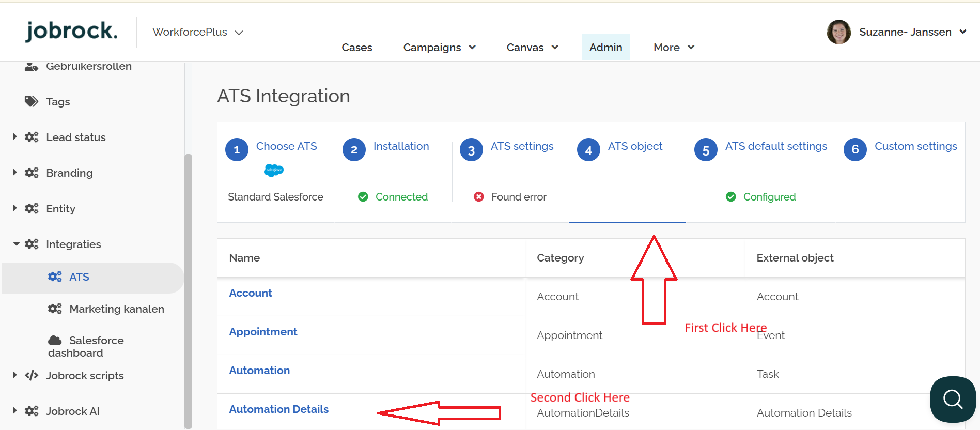The width and height of the screenshot is (980, 430).
Task: Open the More menu
Action: pos(666,48)
